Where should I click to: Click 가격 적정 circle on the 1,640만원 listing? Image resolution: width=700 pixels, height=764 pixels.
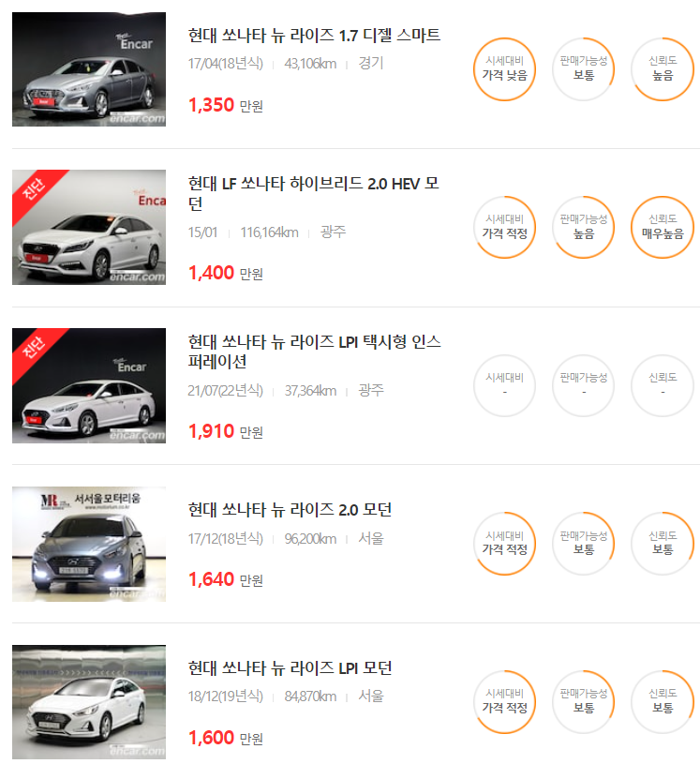505,544
